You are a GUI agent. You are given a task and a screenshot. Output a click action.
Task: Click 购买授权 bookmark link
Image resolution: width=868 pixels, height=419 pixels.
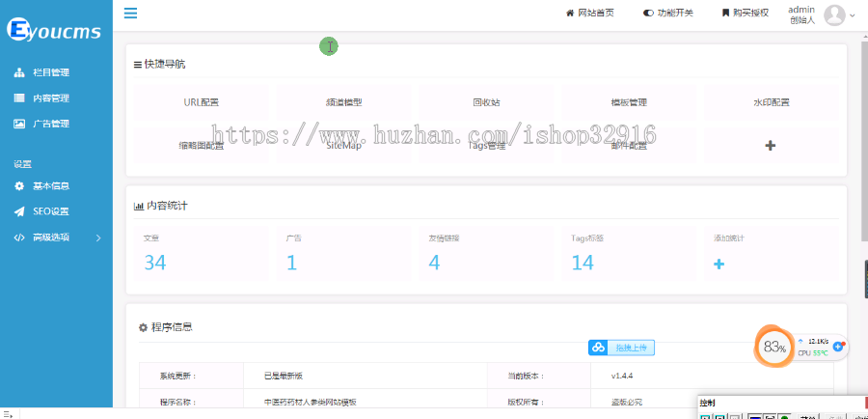[x=746, y=14]
